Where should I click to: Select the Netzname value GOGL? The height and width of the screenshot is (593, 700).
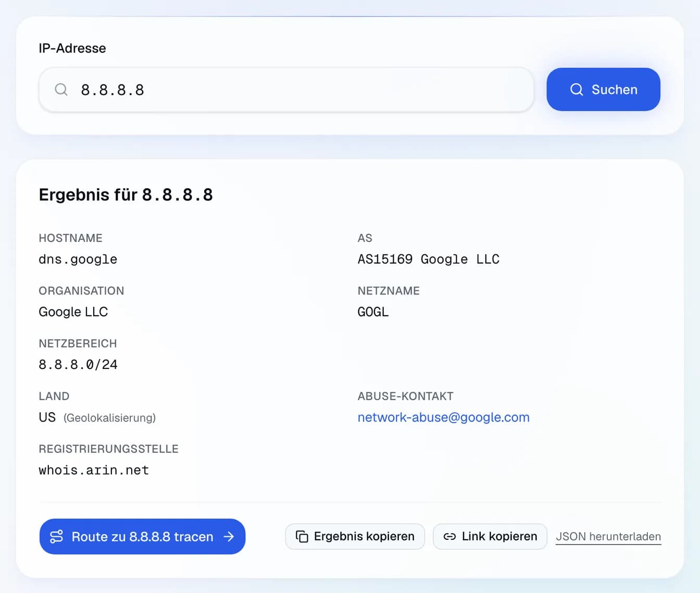pyautogui.click(x=373, y=312)
